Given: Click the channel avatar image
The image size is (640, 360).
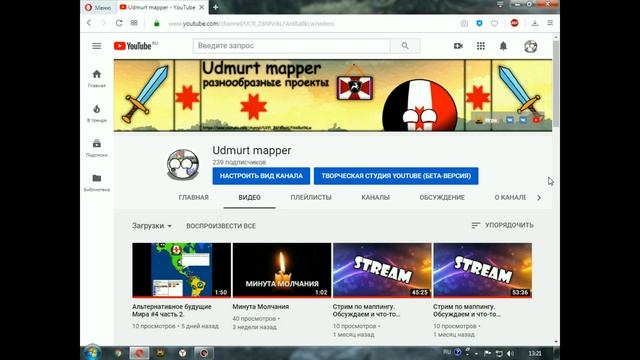Looking at the screenshot, I should pos(183,164).
